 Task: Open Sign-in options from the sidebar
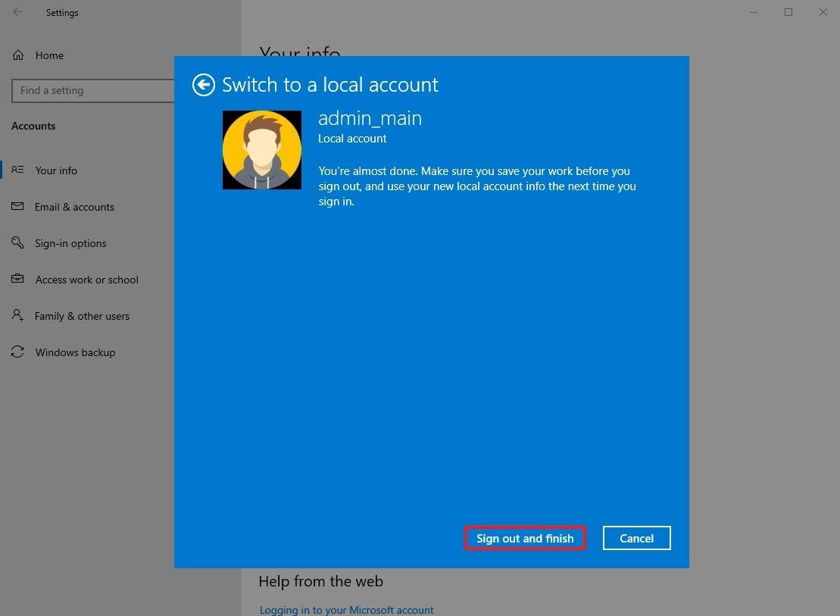[x=70, y=243]
